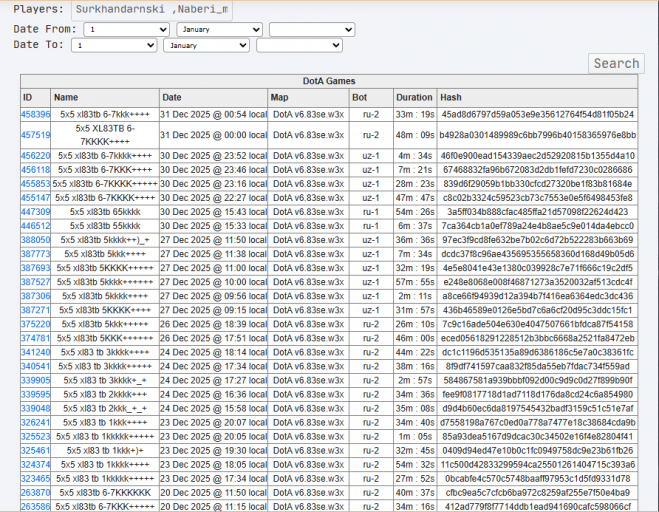The image size is (659, 512).
Task: Open game ID 447309
Action: point(35,212)
